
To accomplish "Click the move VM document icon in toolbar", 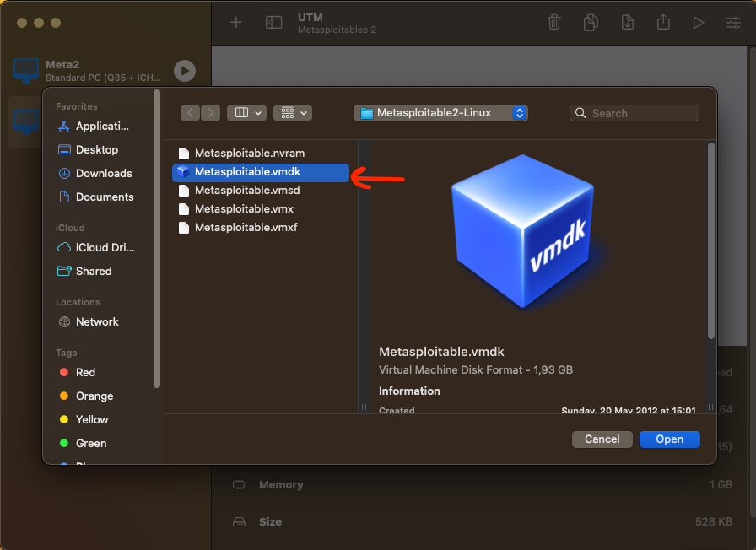I will coord(627,22).
